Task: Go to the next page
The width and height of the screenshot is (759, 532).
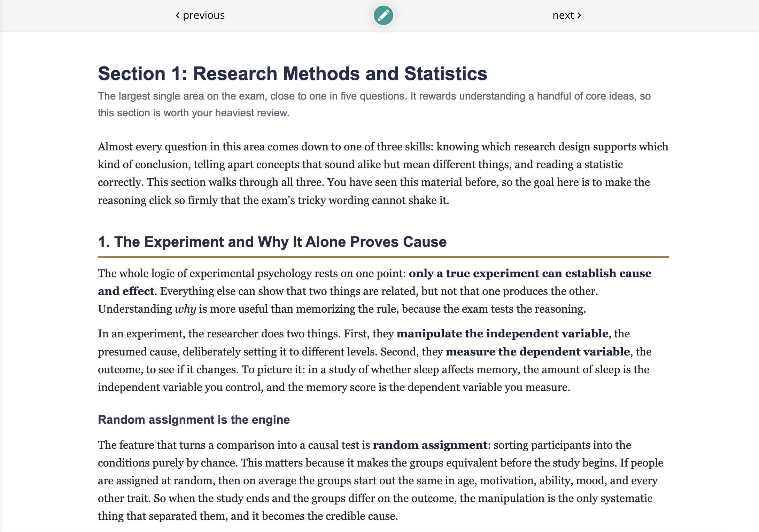Action: (567, 15)
